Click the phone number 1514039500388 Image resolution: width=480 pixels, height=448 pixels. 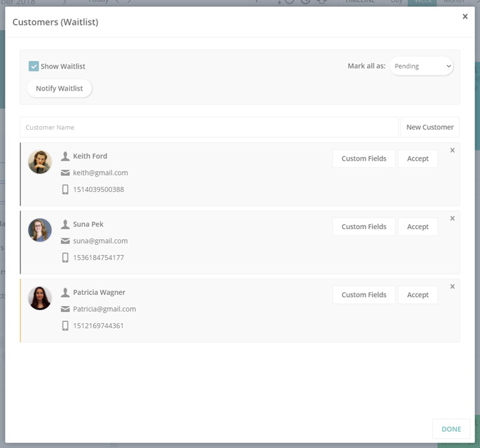(x=98, y=189)
